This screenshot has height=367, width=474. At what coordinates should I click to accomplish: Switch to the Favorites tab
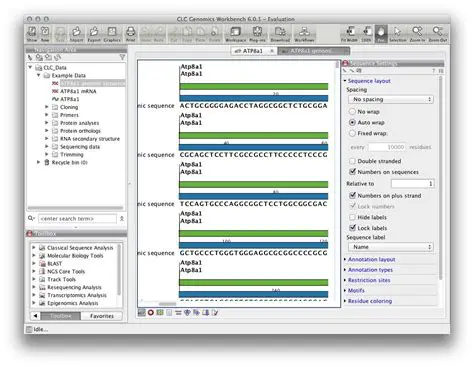pyautogui.click(x=102, y=316)
